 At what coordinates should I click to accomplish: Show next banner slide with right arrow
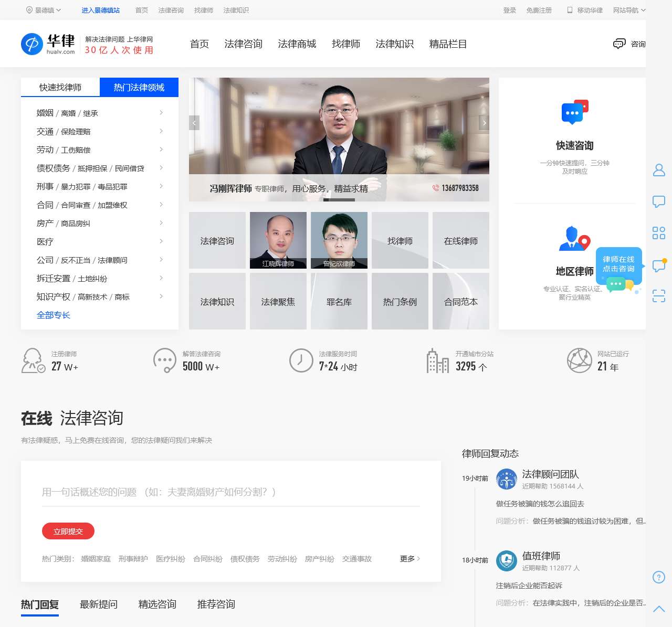click(484, 123)
